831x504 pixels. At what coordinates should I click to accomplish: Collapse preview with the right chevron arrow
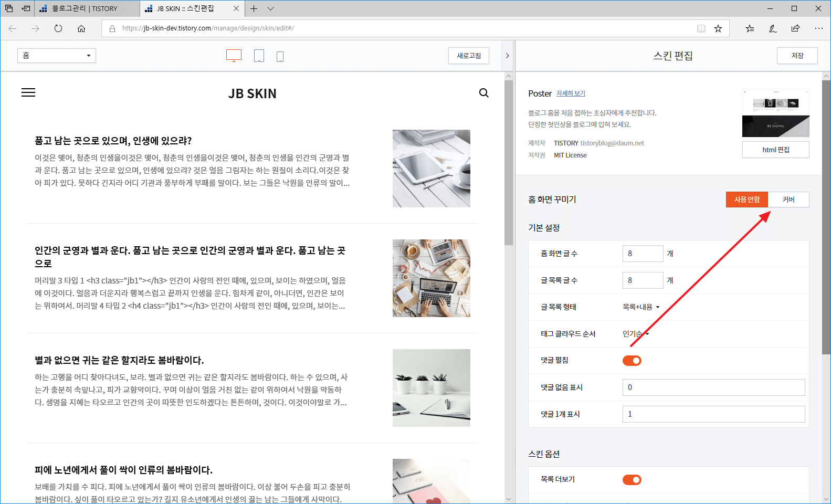(507, 56)
